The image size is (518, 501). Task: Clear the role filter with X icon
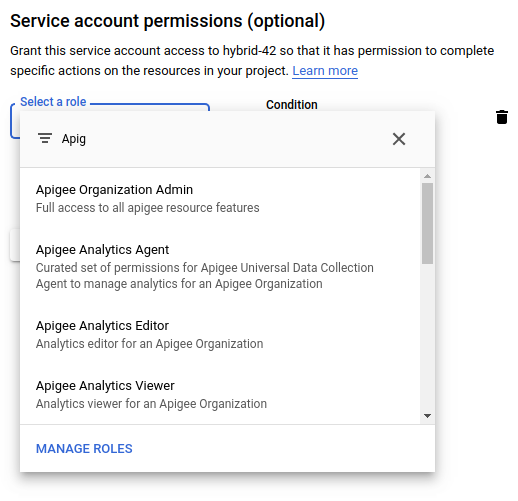pos(399,139)
